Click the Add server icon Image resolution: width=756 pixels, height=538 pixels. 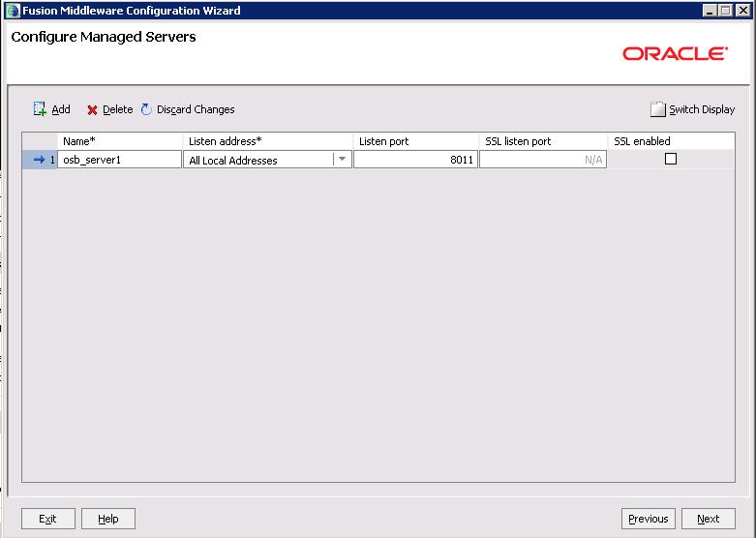click(40, 109)
